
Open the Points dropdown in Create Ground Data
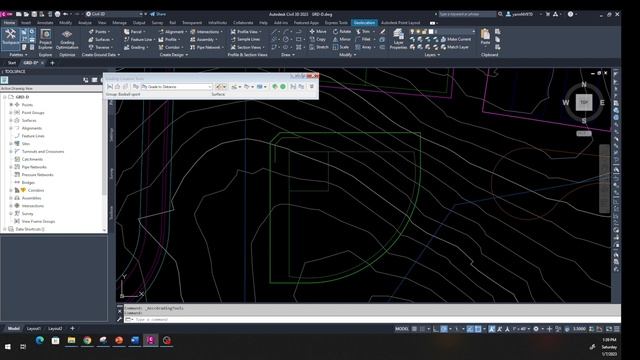click(98, 31)
